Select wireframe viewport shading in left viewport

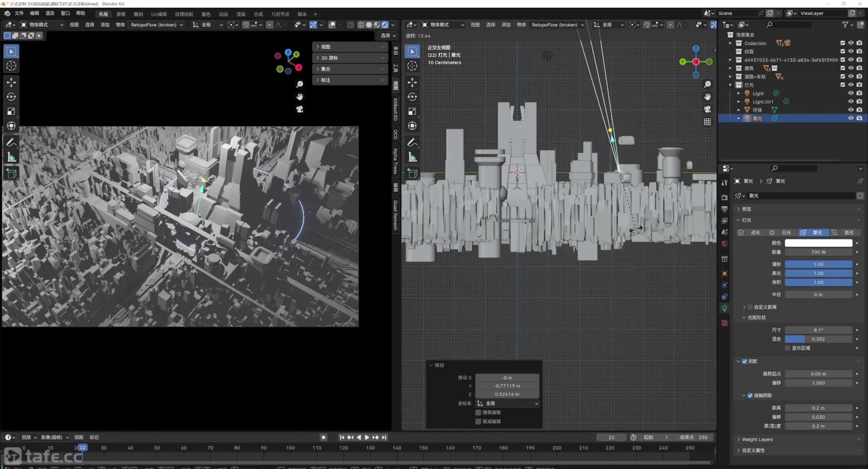point(361,25)
